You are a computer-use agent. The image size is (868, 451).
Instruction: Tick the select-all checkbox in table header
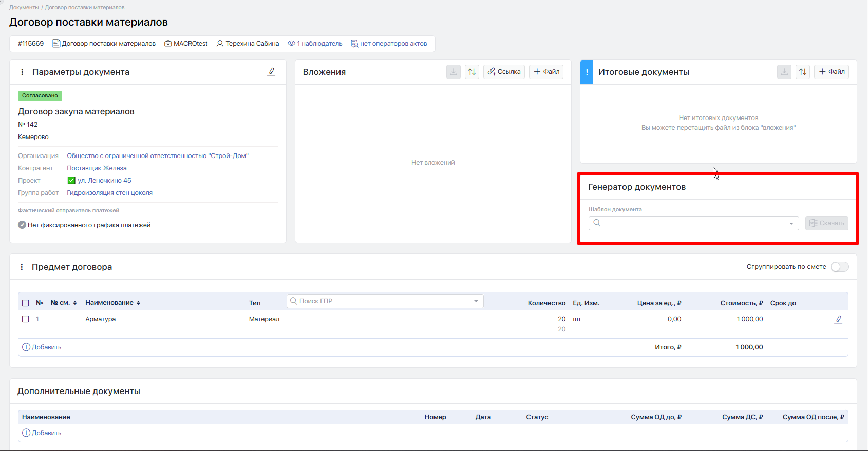[26, 303]
